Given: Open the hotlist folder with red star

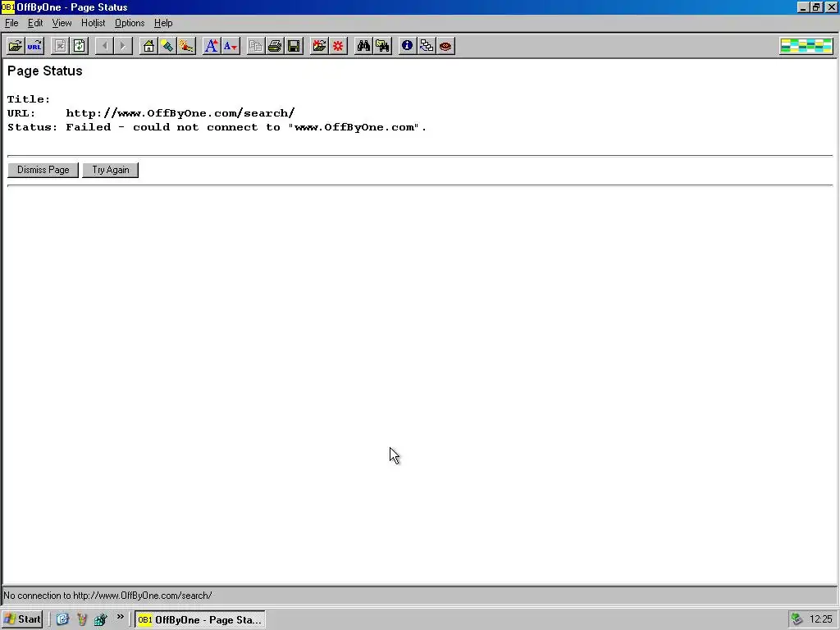Looking at the screenshot, I should pos(319,46).
